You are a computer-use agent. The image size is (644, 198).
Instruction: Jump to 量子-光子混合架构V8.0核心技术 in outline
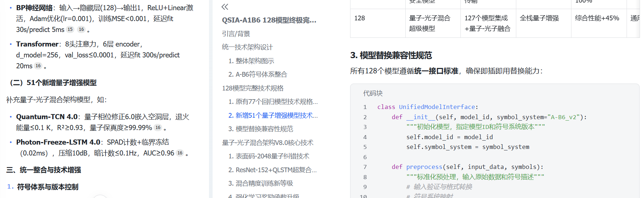pyautogui.click(x=267, y=143)
